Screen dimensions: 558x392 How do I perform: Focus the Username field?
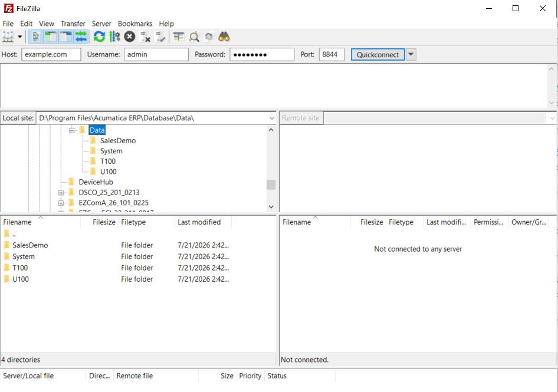point(156,54)
